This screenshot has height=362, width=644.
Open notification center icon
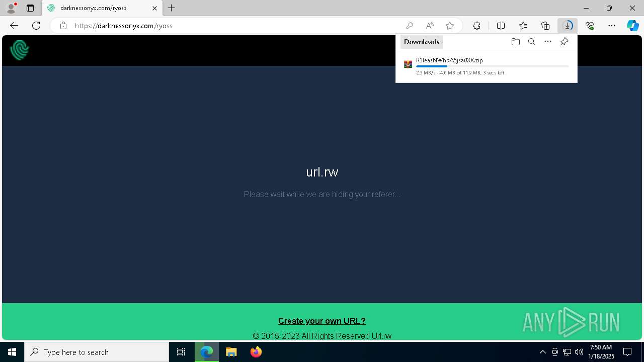coord(627,352)
